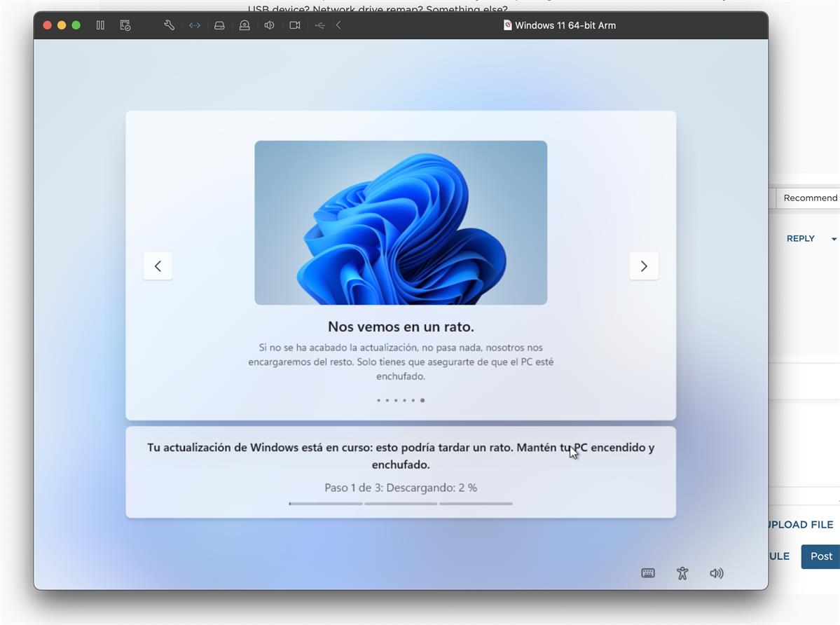Click the CD/DVD drive icon

[x=245, y=25]
